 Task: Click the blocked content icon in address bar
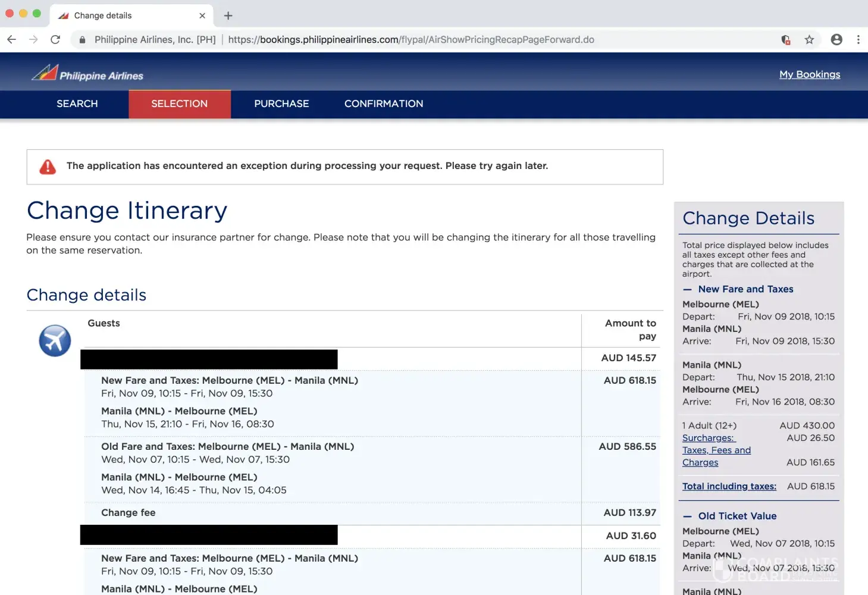pos(786,40)
